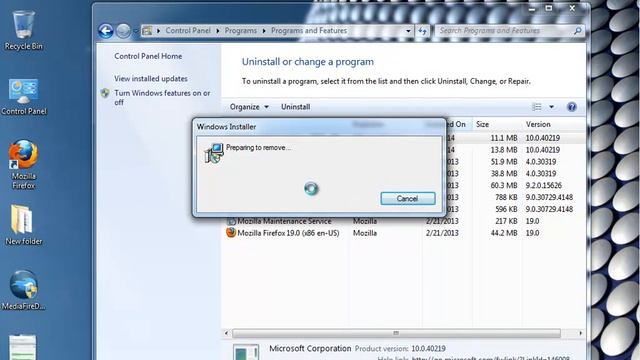Click the refresh button beside address bar
Viewport: 640px width, 360px height.
pyautogui.click(x=422, y=31)
